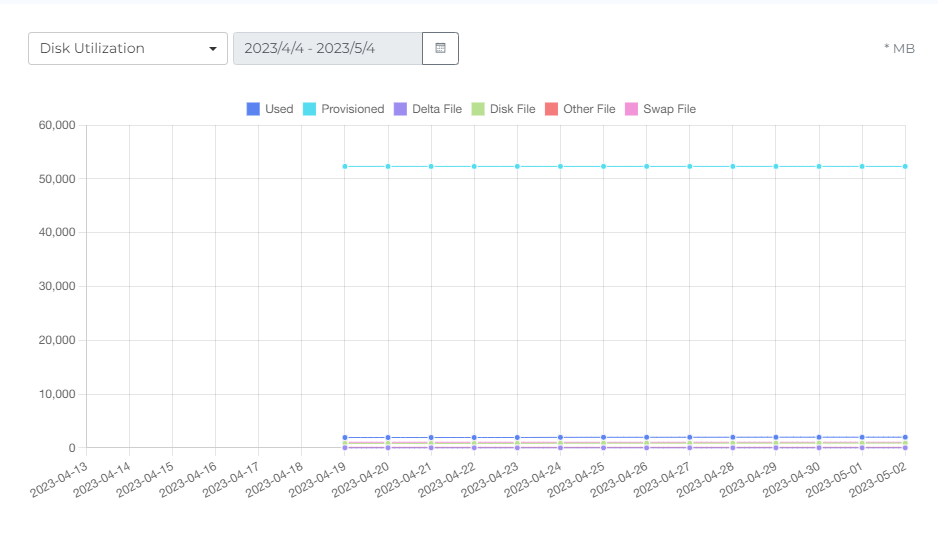Click Used series point on 2023-04-27
The width and height of the screenshot is (938, 547).
pyautogui.click(x=690, y=437)
